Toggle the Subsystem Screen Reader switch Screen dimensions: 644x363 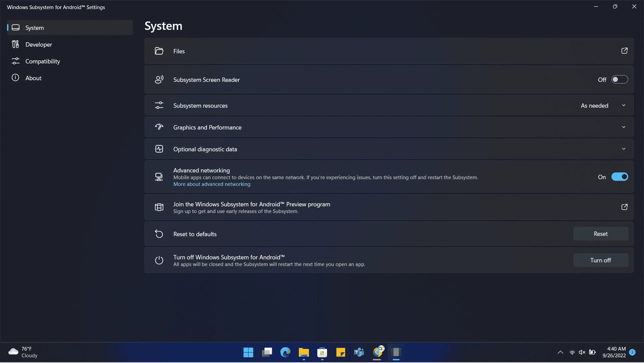[x=620, y=80]
